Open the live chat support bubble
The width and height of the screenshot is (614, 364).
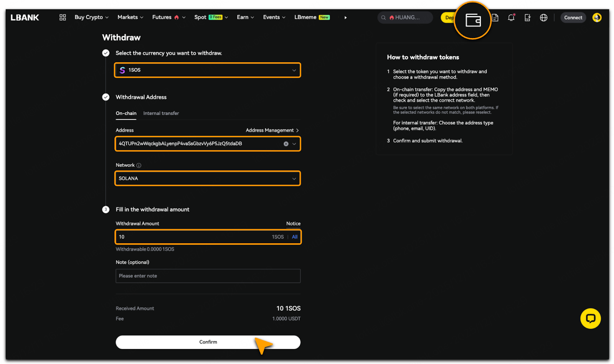point(590,318)
